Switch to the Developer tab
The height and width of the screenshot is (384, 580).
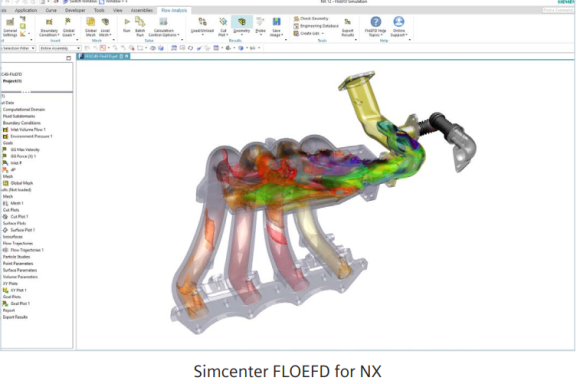(75, 10)
